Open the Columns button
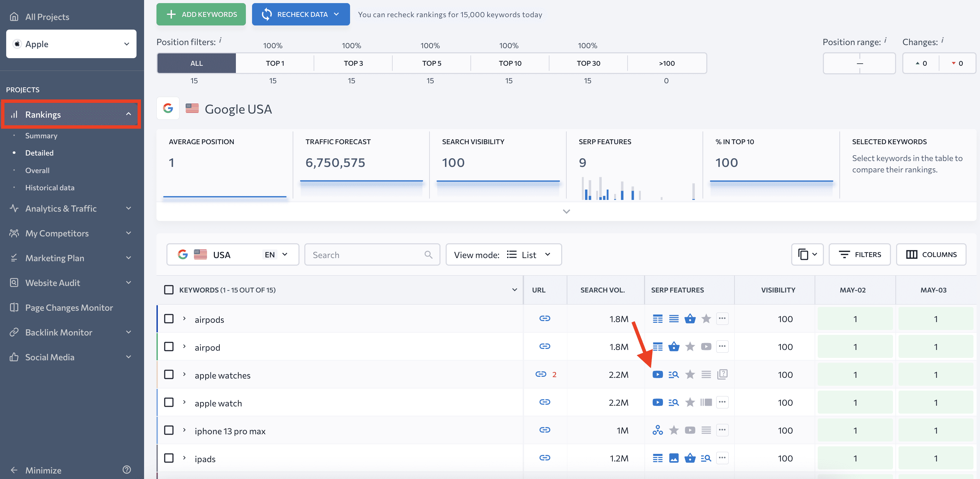The image size is (980, 479). pos(931,254)
